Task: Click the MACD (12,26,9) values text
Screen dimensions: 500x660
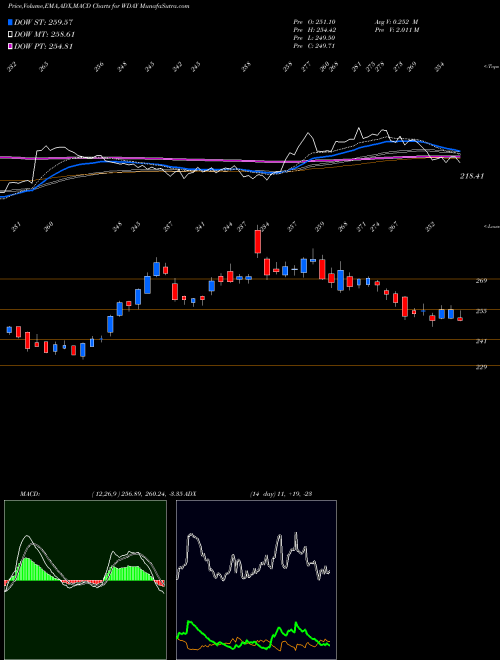Action: [x=136, y=494]
